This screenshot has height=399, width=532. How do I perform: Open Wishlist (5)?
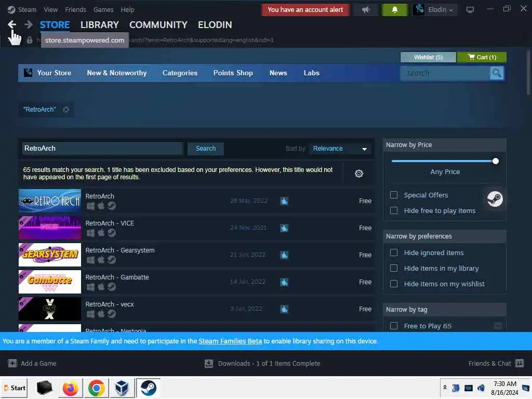point(428,57)
